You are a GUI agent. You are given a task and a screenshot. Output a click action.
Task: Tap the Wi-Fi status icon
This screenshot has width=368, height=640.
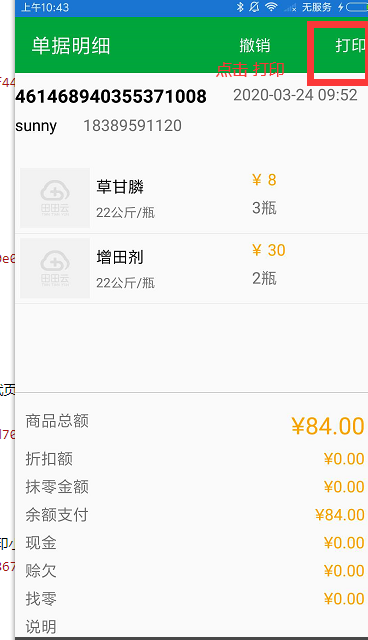click(271, 7)
